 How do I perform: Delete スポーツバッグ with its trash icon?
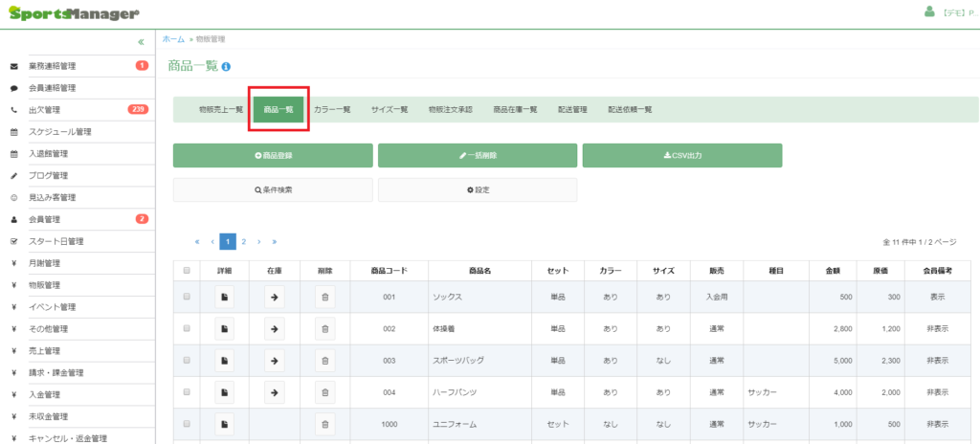(x=325, y=360)
